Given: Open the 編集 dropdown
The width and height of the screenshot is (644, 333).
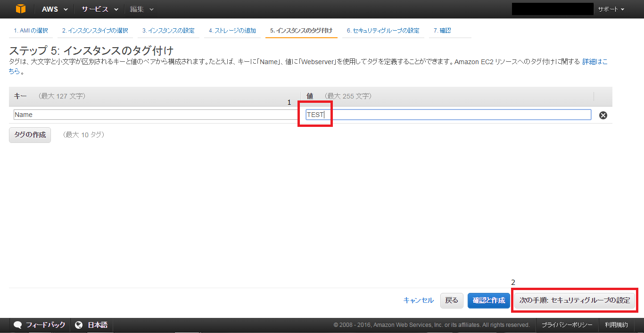Looking at the screenshot, I should (x=142, y=9).
